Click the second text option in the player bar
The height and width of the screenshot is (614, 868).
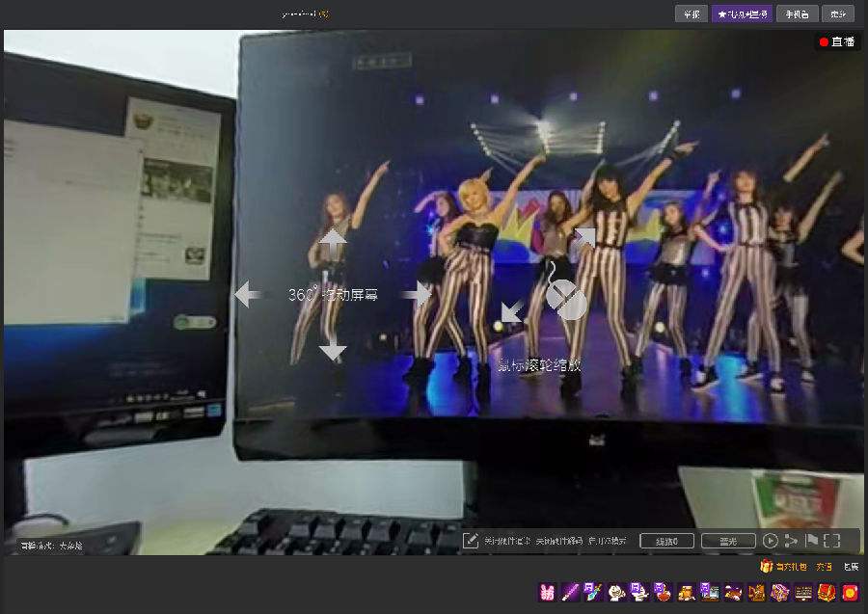point(559,541)
